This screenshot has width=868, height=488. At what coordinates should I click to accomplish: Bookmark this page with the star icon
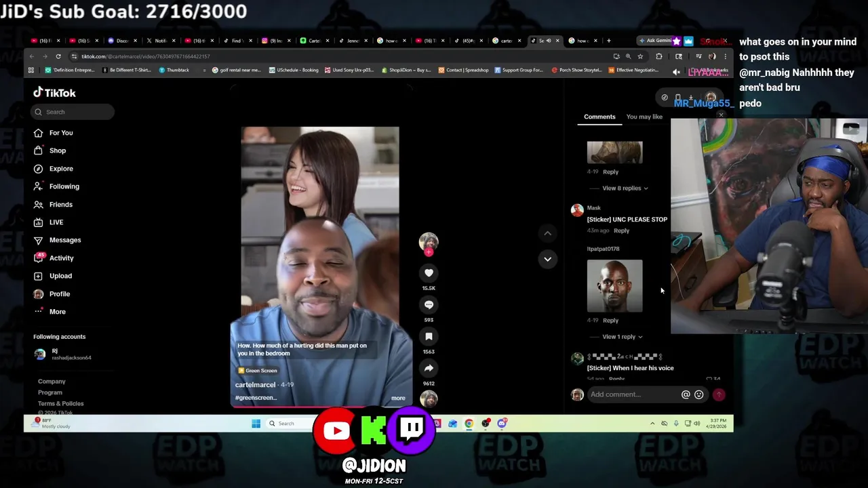[639, 56]
